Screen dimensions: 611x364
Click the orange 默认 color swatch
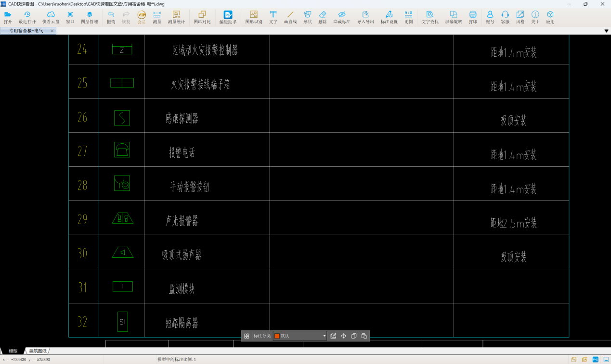tap(277, 336)
